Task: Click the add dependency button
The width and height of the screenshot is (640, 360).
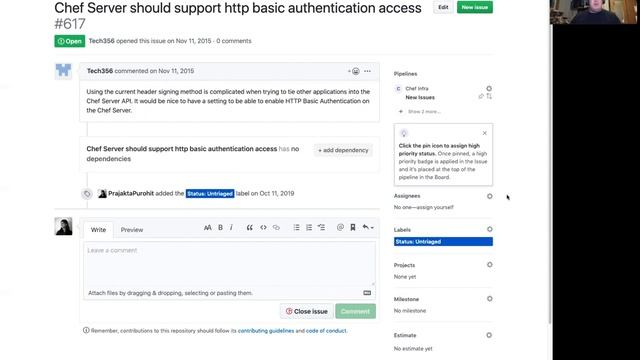Action: pyautogui.click(x=343, y=150)
